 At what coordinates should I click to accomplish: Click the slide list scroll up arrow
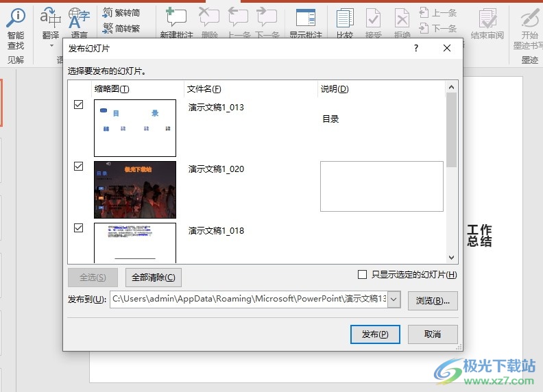pyautogui.click(x=451, y=87)
